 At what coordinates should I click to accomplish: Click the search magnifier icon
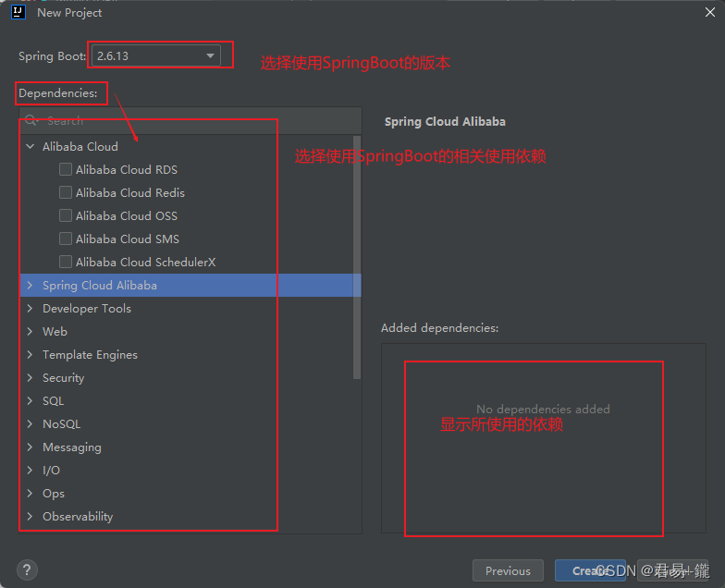[31, 120]
